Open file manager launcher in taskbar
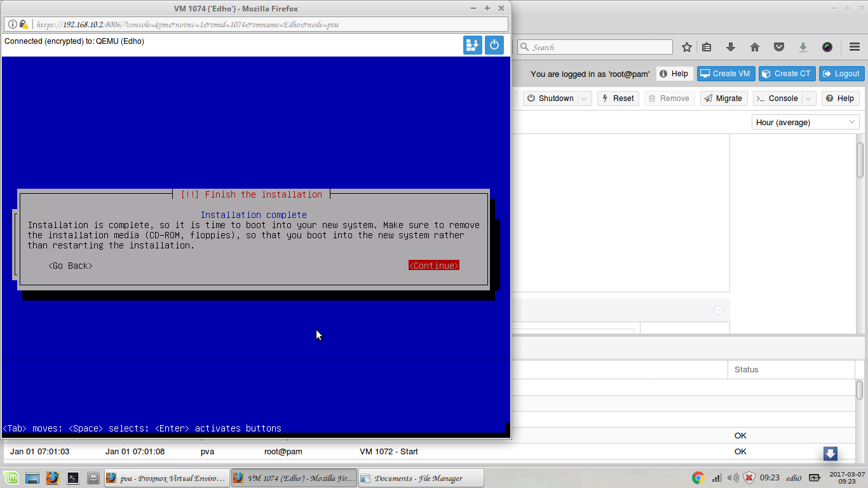 pos(93,478)
